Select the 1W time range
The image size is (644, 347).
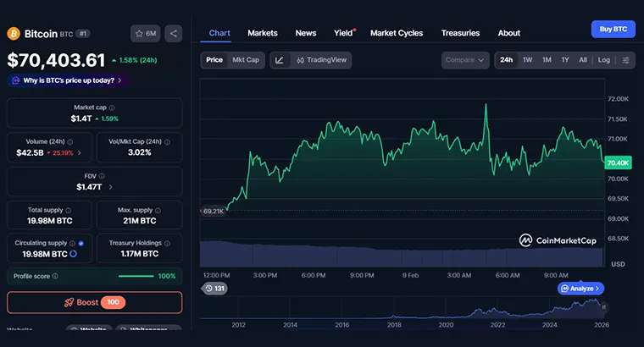click(527, 60)
